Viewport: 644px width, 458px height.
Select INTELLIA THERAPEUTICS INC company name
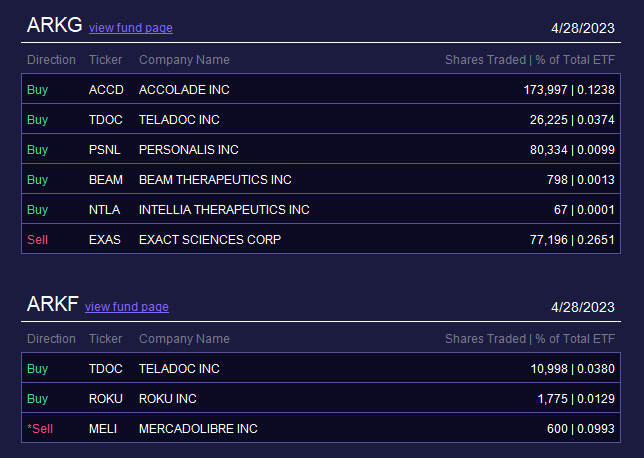(x=224, y=209)
